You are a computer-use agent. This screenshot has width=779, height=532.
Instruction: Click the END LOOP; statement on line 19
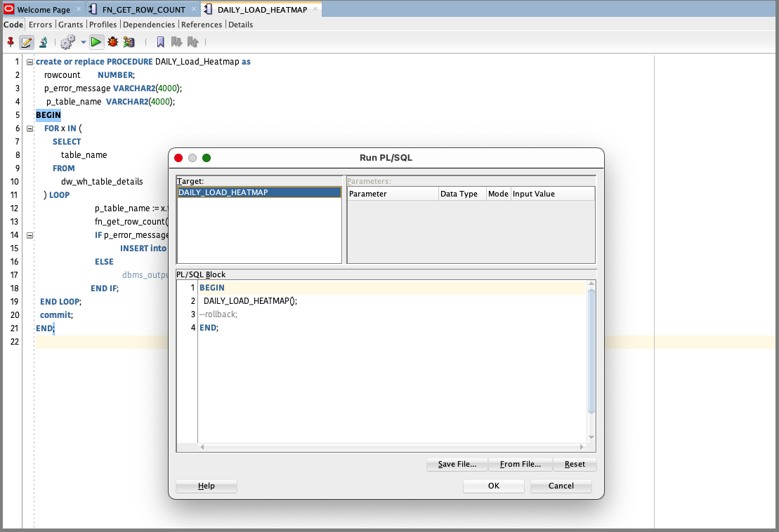point(60,302)
